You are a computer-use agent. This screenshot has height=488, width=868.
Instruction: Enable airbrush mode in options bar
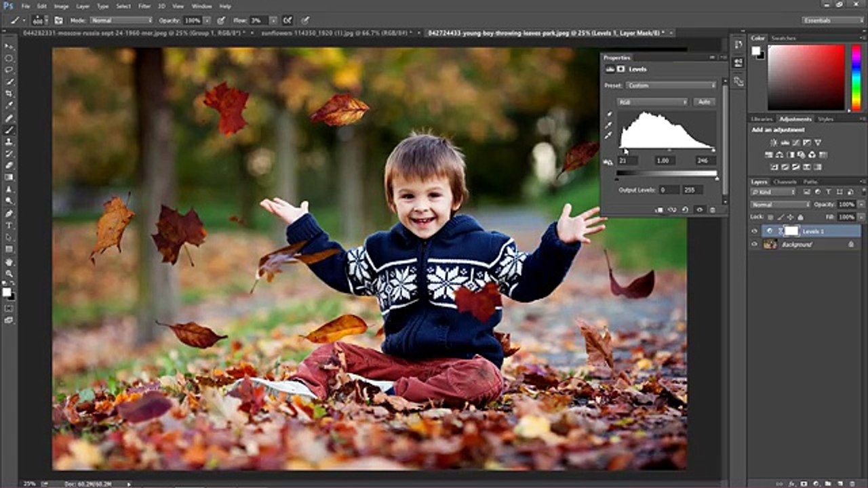coord(288,20)
